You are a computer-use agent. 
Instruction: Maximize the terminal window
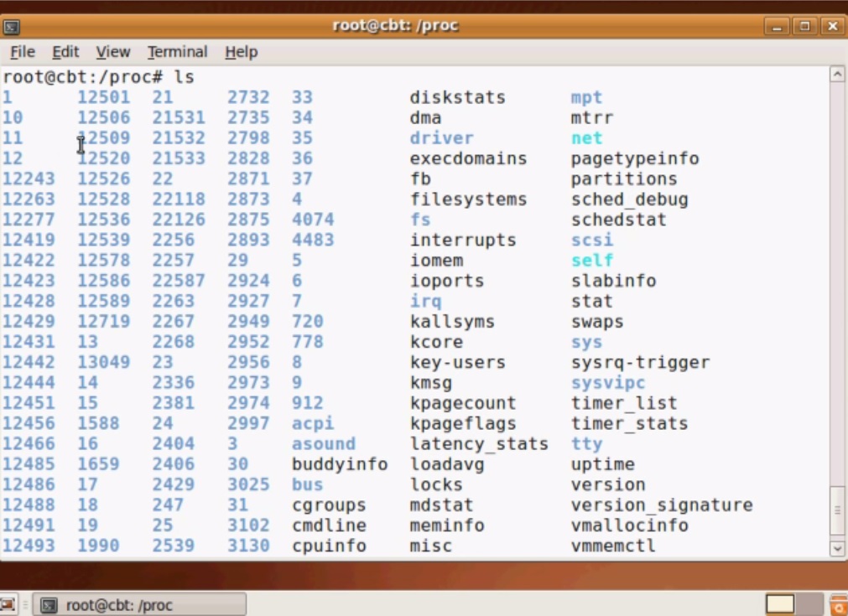pyautogui.click(x=804, y=26)
